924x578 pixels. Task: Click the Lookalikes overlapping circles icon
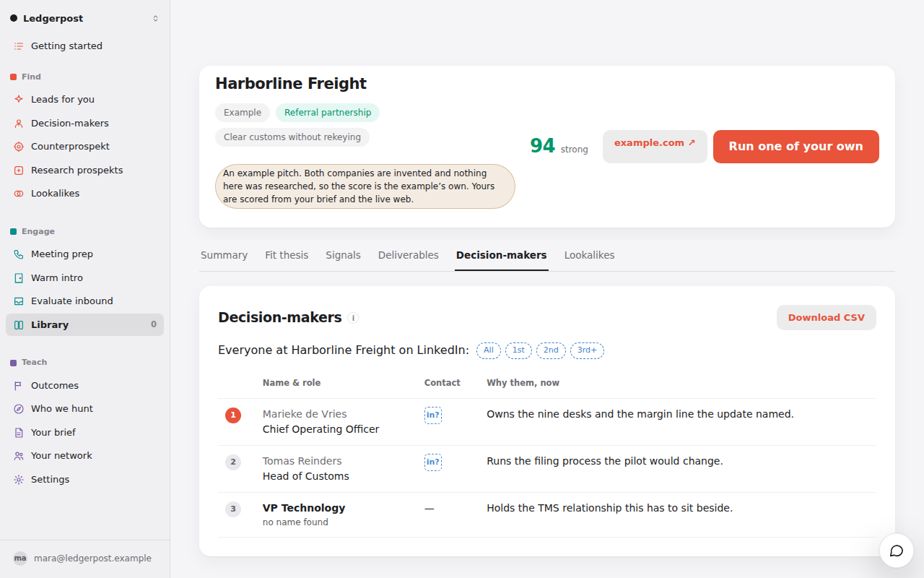[x=19, y=194]
